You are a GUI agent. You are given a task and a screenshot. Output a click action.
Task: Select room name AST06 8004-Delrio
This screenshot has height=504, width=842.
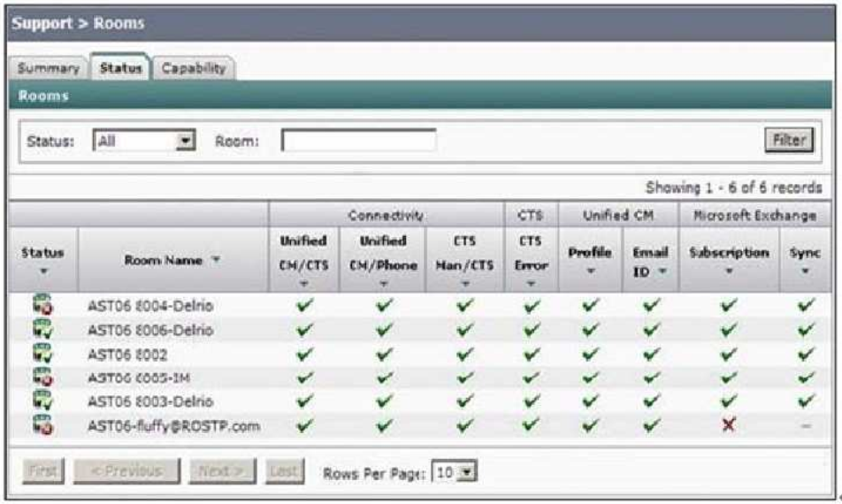point(150,305)
